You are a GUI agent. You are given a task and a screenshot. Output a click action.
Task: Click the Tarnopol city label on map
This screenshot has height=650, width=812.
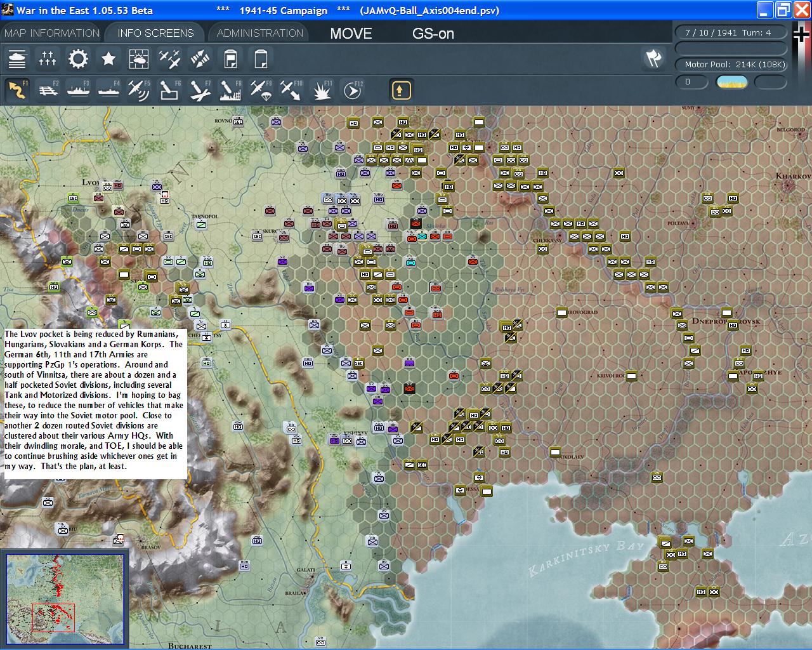click(204, 216)
